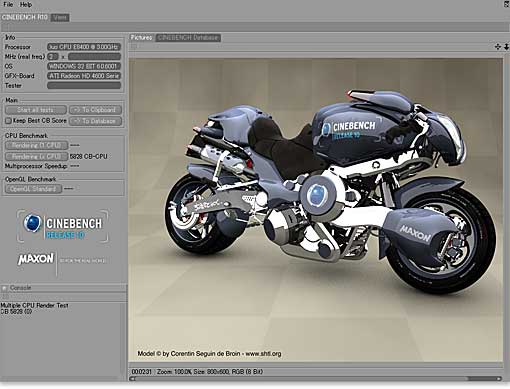
Task: Click the downward arrow icon above the picture
Action: pyautogui.click(x=506, y=47)
